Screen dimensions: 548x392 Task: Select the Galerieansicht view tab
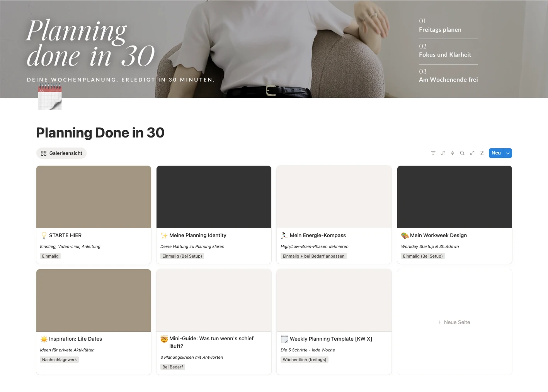pyautogui.click(x=61, y=153)
